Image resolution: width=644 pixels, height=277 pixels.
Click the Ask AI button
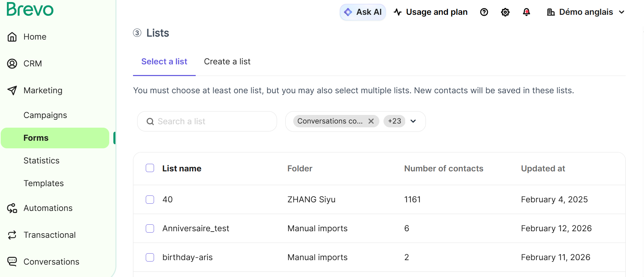[x=363, y=12]
